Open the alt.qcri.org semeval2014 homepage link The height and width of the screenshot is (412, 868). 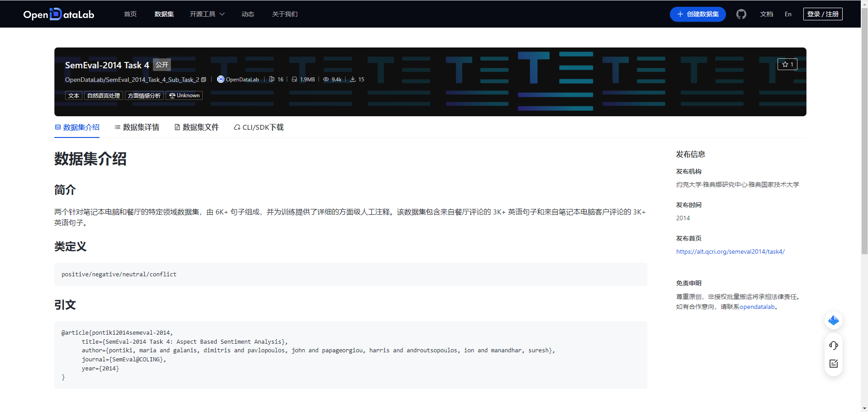click(730, 251)
